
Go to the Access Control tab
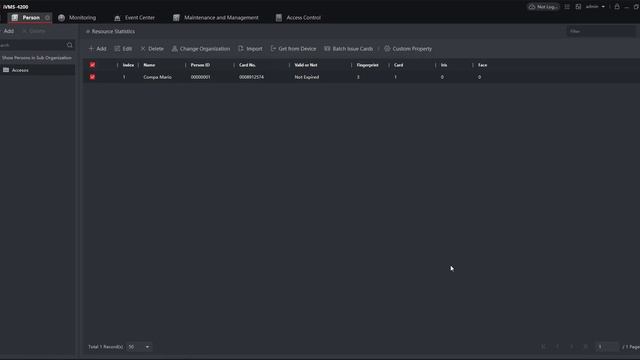[298, 18]
